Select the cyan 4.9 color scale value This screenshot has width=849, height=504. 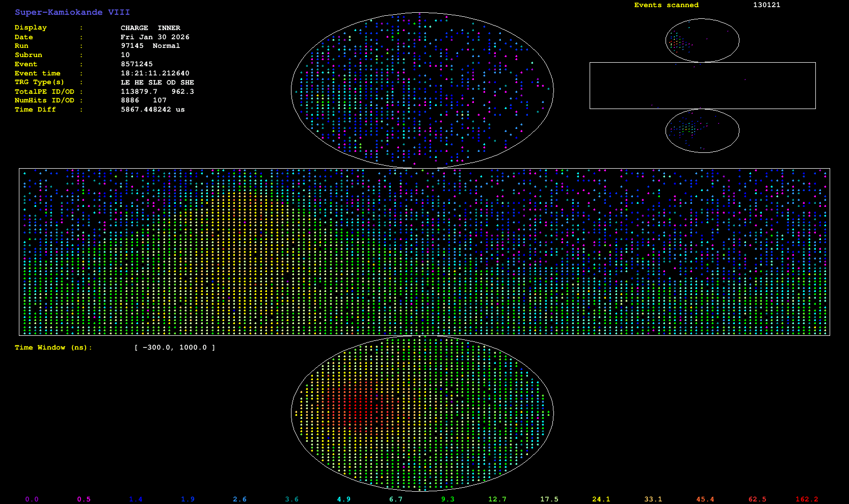click(x=343, y=499)
